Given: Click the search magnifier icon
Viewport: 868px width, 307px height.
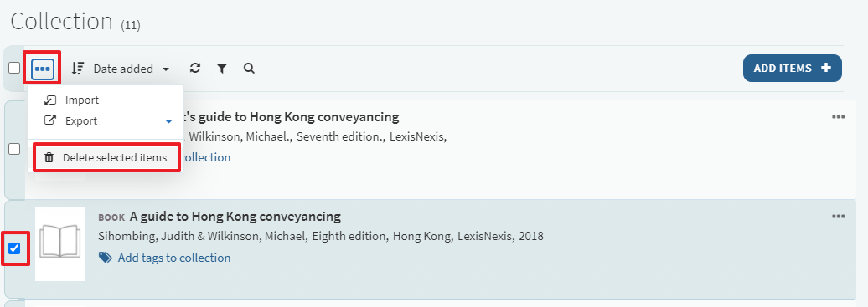Looking at the screenshot, I should [249, 69].
